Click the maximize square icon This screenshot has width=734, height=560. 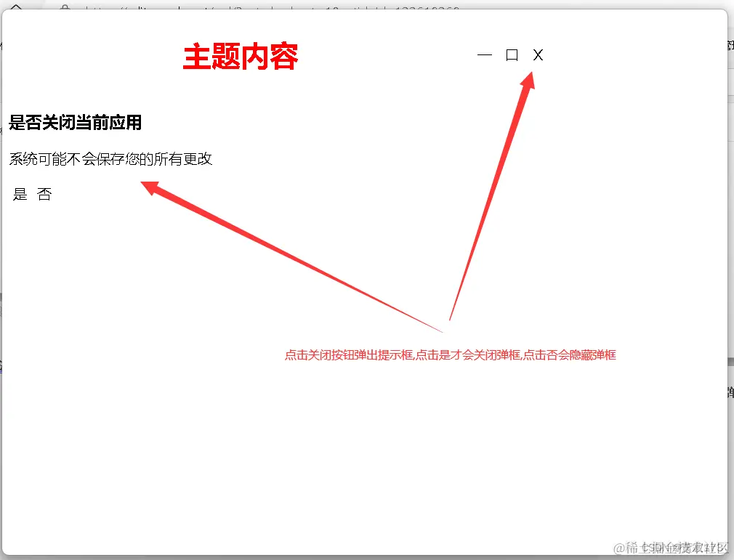(x=511, y=54)
